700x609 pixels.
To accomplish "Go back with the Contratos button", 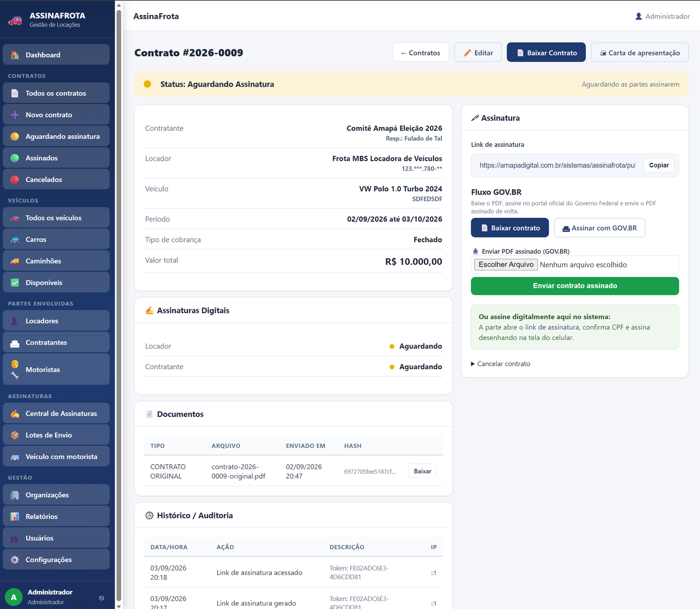I will pos(420,52).
